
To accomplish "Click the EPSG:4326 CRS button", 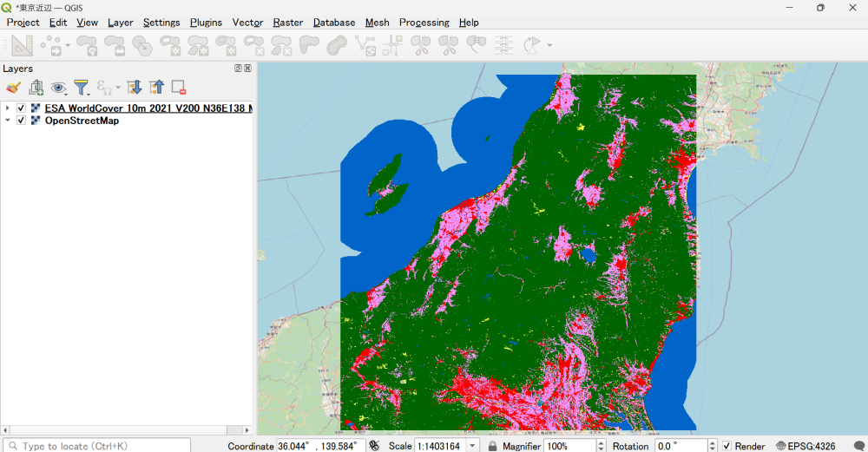I will tap(806, 446).
